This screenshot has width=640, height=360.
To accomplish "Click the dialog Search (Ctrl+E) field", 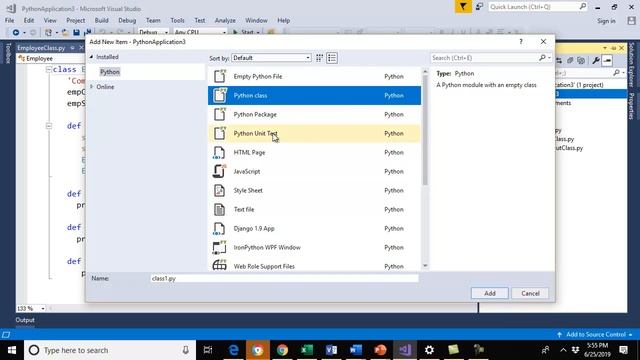I will coord(484,58).
